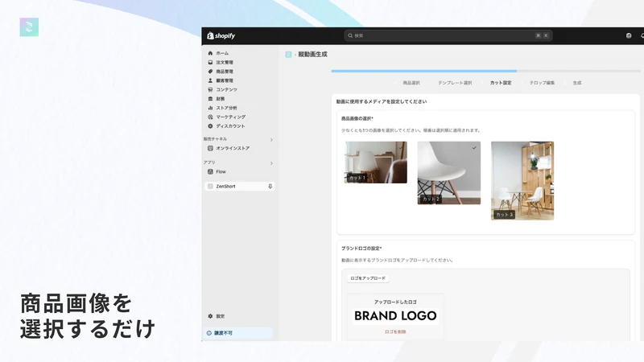Toggle the checkmark on カット2 image
The image size is (644, 362).
click(x=474, y=148)
